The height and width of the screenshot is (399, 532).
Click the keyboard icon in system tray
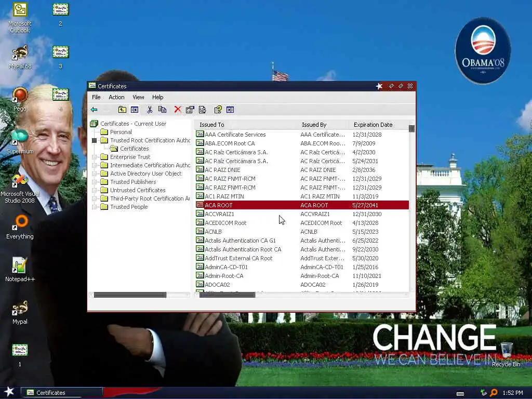click(x=460, y=394)
